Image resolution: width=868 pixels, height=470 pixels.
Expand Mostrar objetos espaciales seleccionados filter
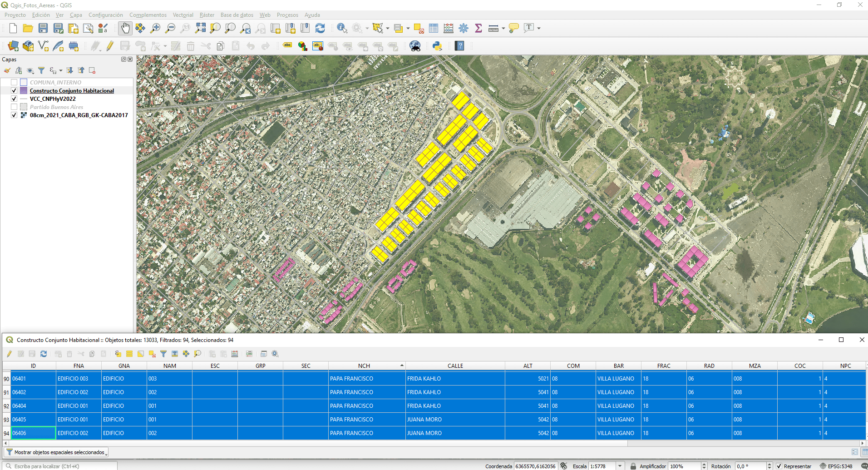point(56,452)
